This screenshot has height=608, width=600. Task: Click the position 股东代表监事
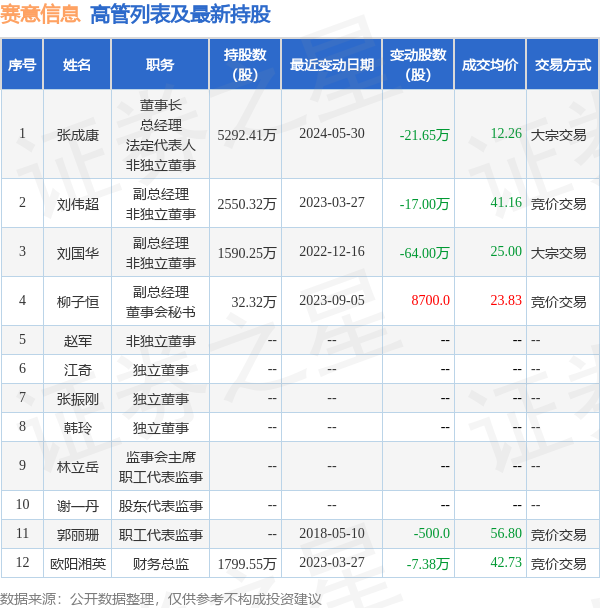[161, 506]
